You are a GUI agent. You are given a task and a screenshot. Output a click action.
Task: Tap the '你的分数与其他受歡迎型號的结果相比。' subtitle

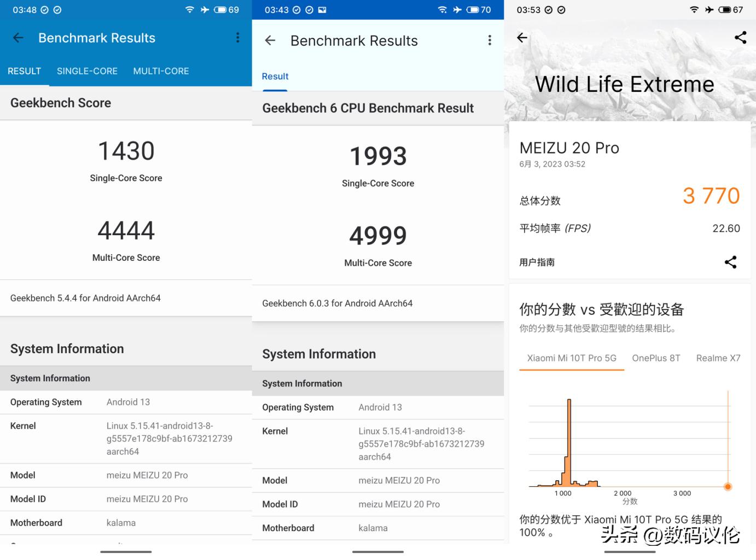click(x=599, y=329)
